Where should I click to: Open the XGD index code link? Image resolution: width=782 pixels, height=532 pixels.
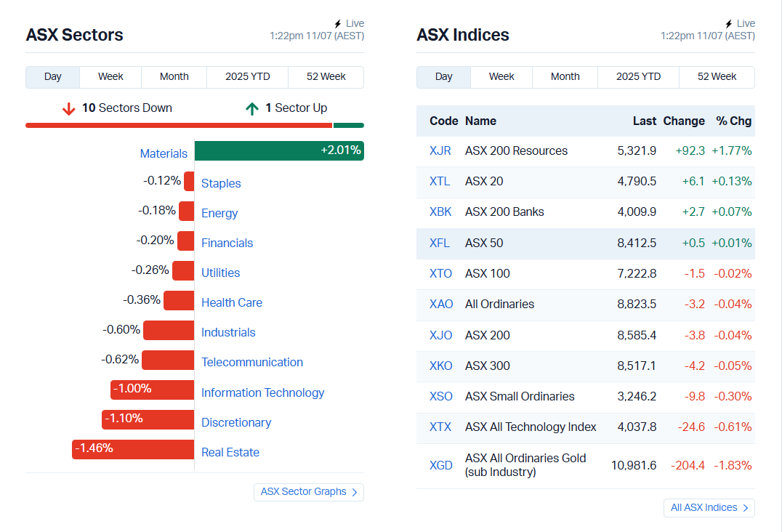click(x=441, y=466)
